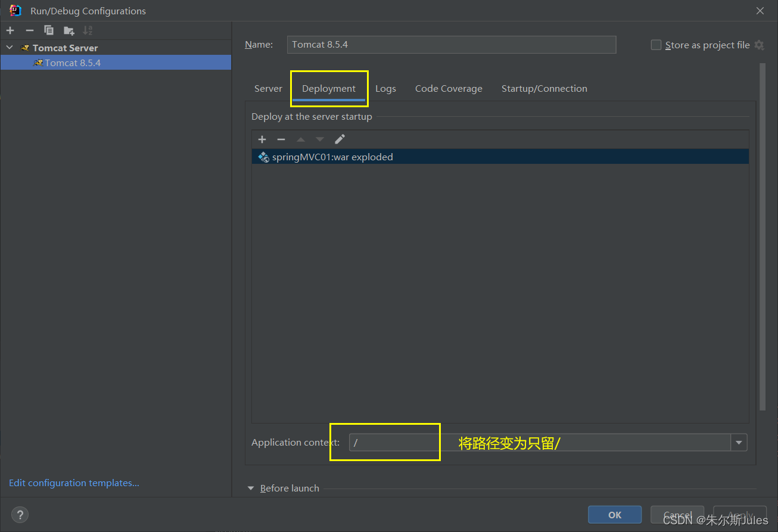
Task: Collapse the Tomcat Server tree node
Action: (10, 48)
